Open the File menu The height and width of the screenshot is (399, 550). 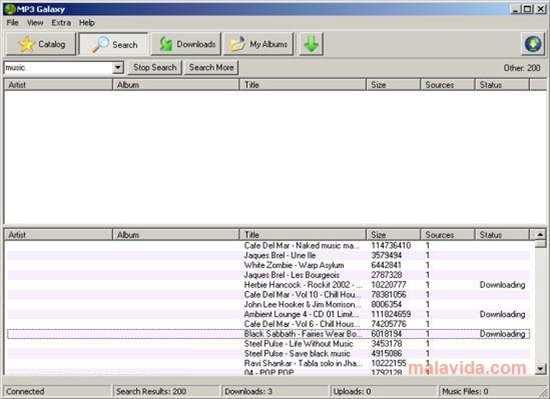[13, 23]
